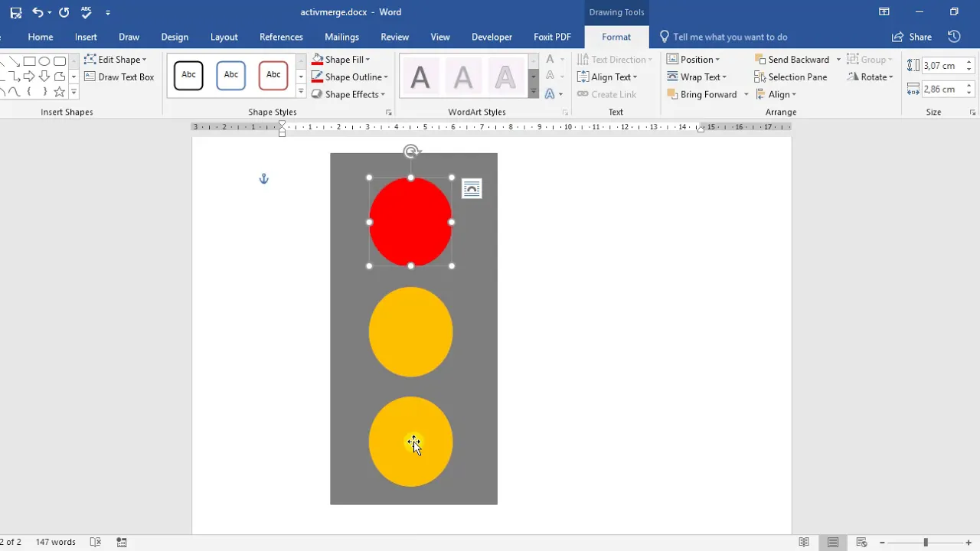Open the Size dialog launcher

(x=973, y=112)
